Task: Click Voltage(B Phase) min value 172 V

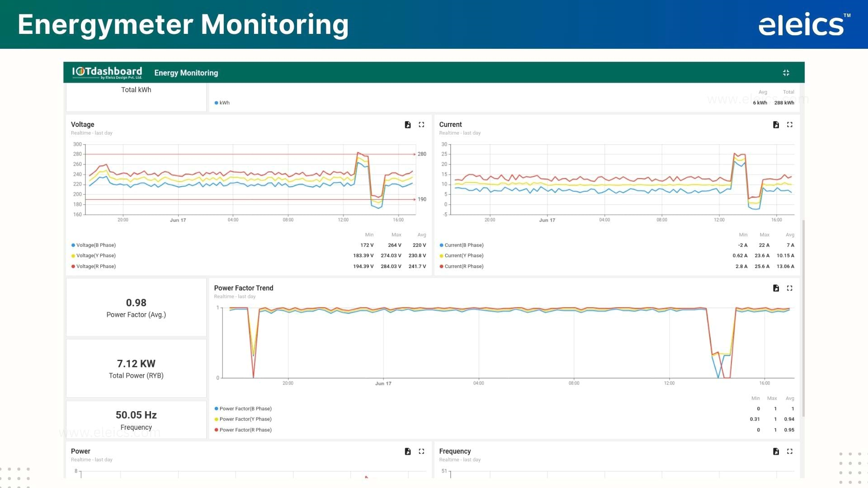Action: coord(367,245)
